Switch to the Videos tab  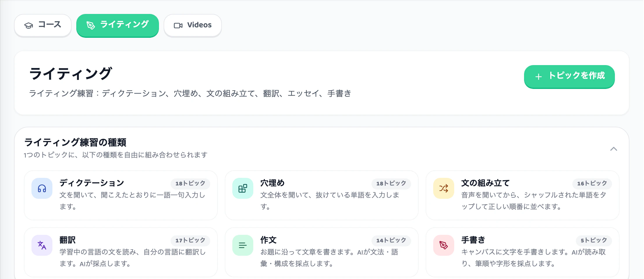tap(193, 25)
